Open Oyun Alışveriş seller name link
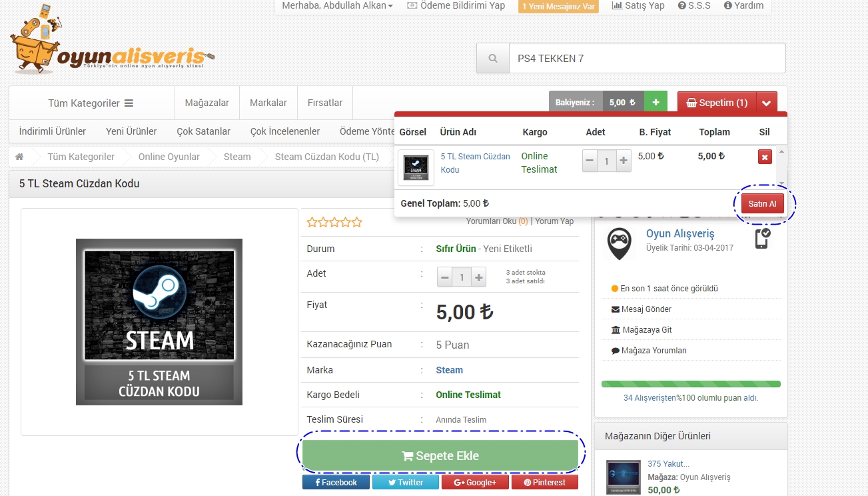 [680, 234]
